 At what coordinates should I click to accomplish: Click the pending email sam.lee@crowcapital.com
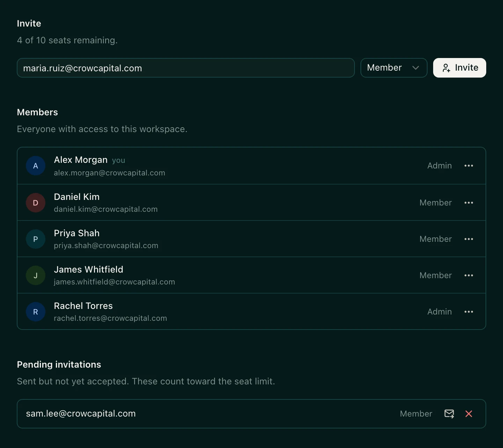click(81, 413)
